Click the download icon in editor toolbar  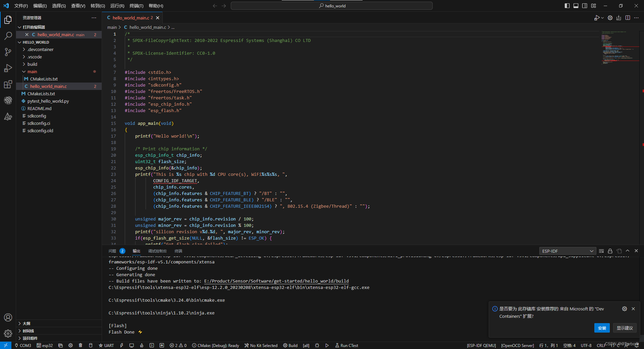(x=619, y=18)
